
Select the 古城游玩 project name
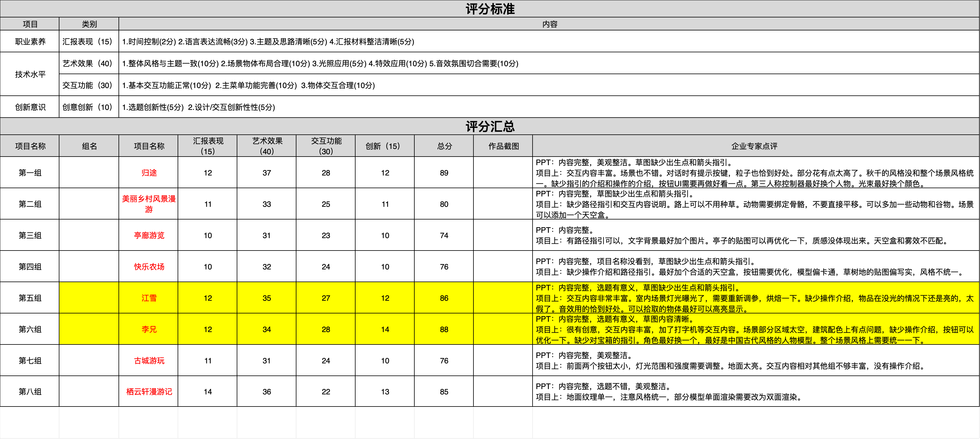(149, 360)
